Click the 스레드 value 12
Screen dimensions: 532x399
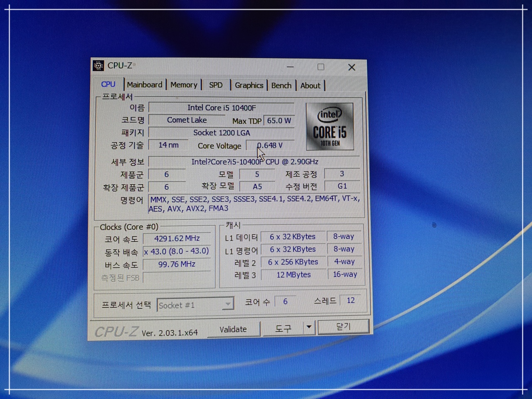(351, 300)
